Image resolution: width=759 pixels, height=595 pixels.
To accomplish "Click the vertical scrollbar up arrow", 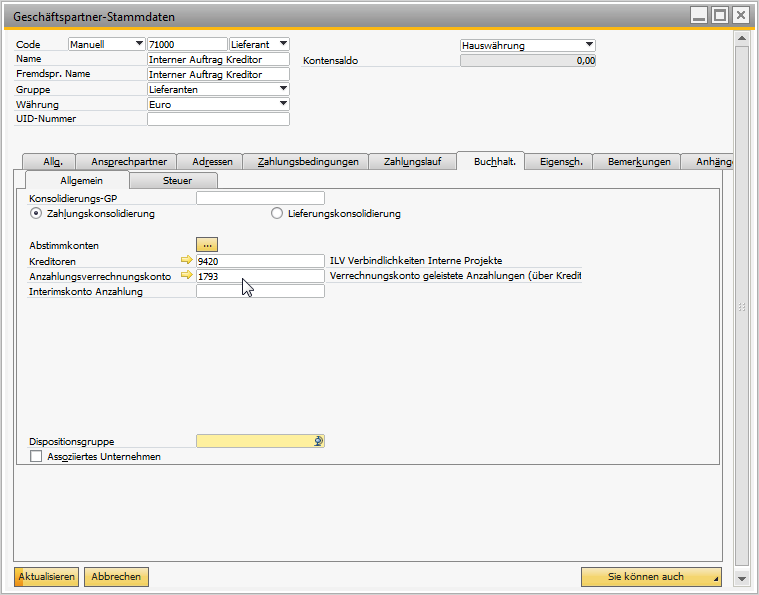I will (x=741, y=38).
